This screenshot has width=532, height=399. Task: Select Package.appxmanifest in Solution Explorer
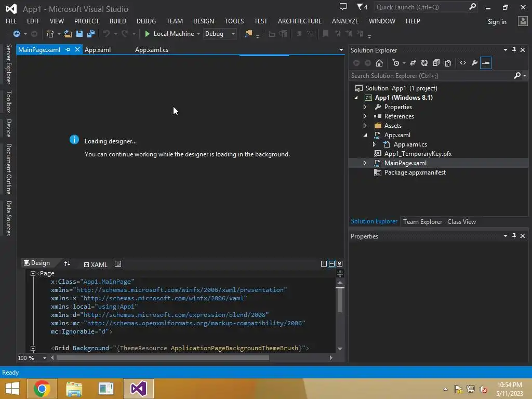point(415,172)
